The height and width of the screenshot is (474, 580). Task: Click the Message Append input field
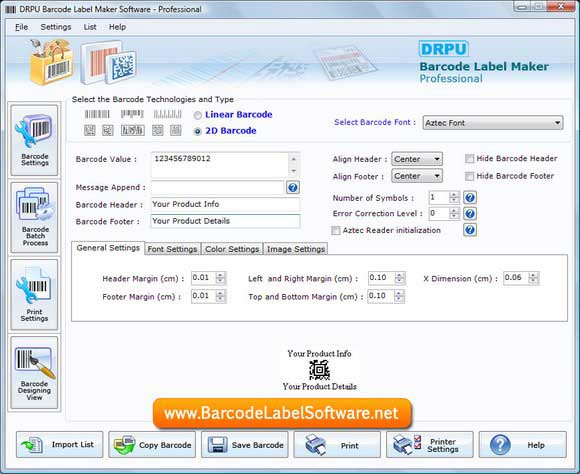point(217,188)
